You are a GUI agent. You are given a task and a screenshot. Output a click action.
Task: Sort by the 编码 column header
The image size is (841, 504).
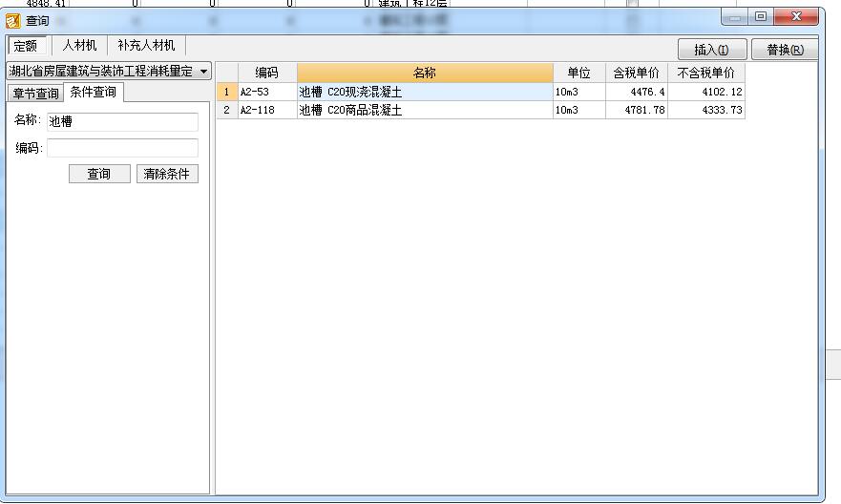(267, 73)
